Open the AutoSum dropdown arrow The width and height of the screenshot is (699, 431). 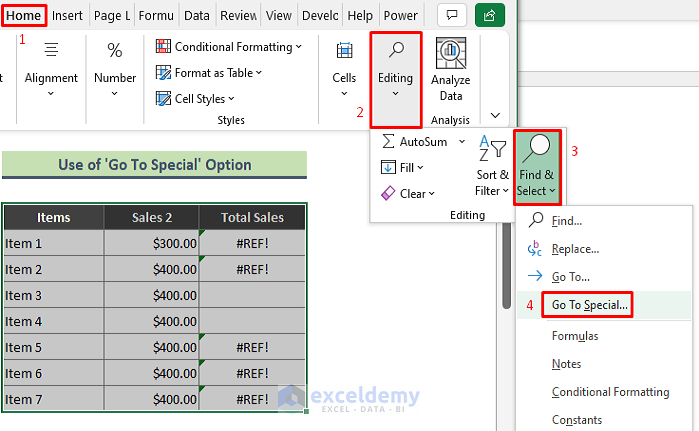click(462, 142)
